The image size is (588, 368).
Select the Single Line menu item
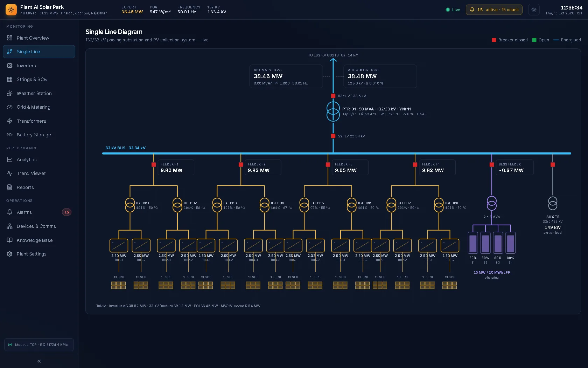coord(39,52)
